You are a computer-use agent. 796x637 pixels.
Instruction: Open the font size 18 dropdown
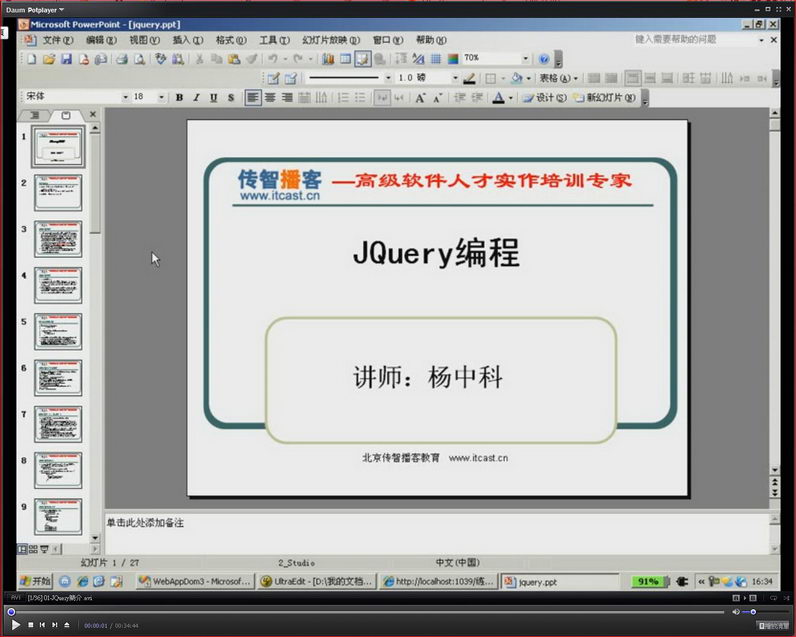point(164,98)
